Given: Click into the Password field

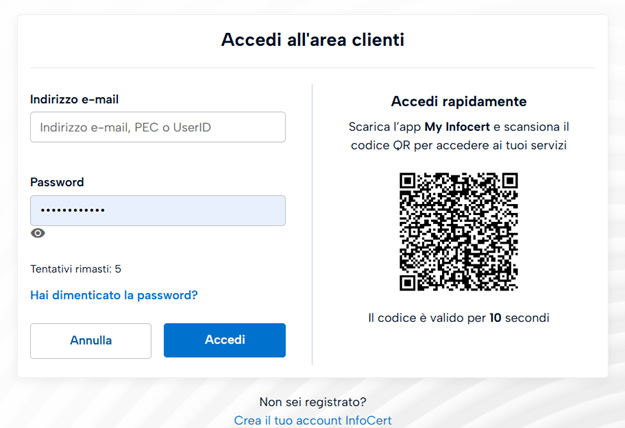Looking at the screenshot, I should click(158, 210).
